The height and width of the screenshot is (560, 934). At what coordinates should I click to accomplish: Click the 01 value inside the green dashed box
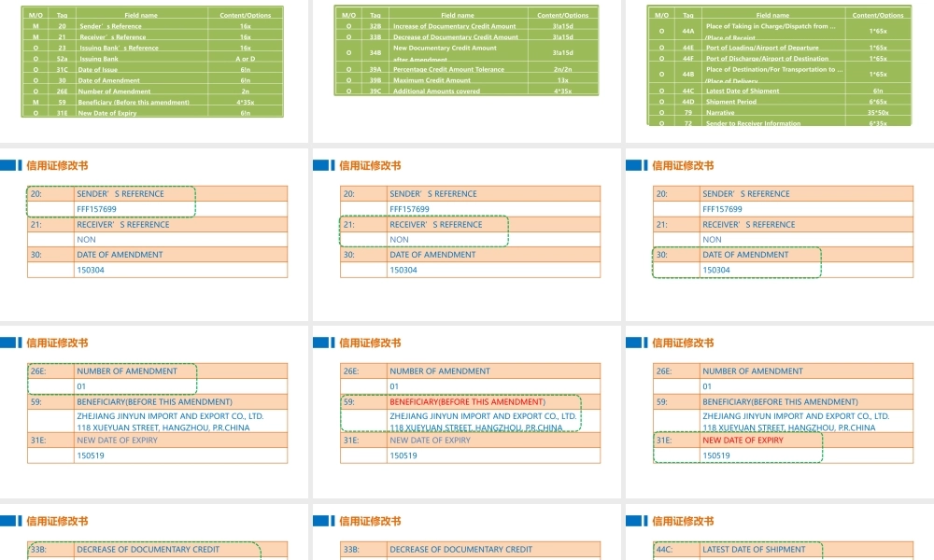81,386
